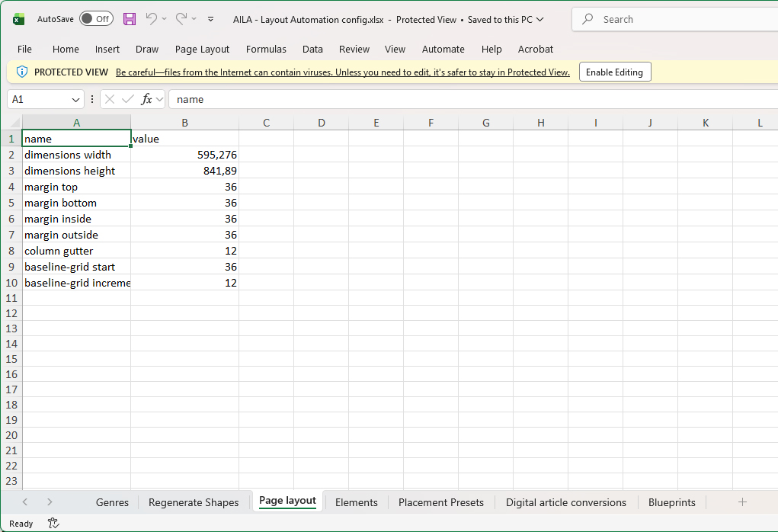
Task: Click the Excel app icon in title bar
Action: point(18,19)
